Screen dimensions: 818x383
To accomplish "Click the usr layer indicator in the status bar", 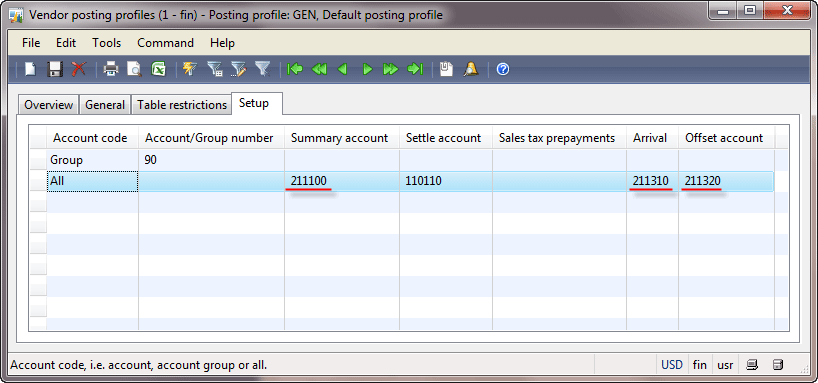I will (725, 365).
